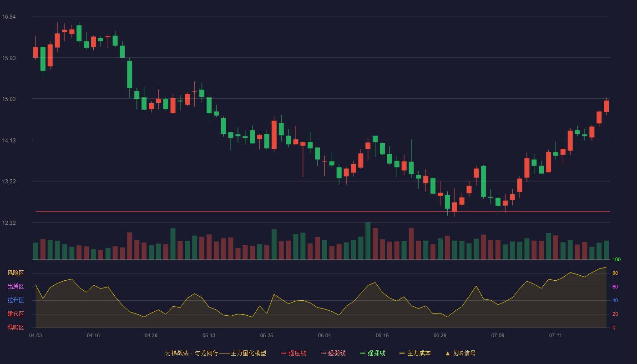Image resolution: width=637 pixels, height=364 pixels.
Task: Click the 05-25 date label
Action: tap(267, 335)
